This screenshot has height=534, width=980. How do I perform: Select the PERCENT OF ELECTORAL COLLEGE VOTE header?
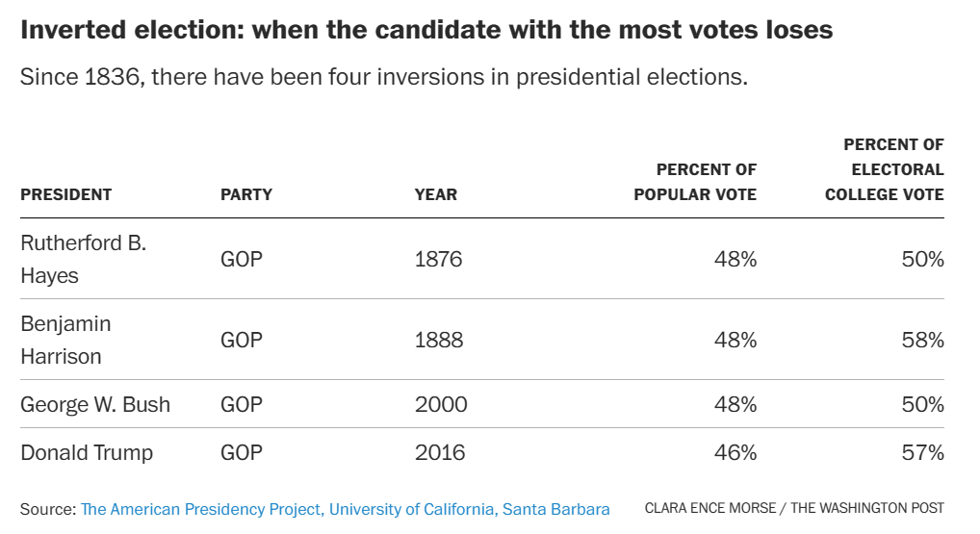coord(884,169)
